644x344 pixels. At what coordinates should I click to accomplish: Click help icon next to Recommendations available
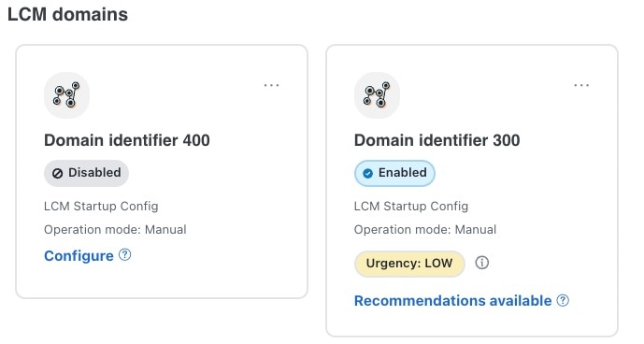563,300
